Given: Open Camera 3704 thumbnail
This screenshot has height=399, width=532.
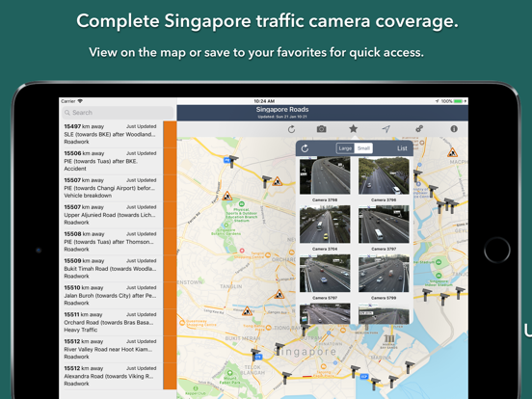Looking at the screenshot, I should point(325,224).
